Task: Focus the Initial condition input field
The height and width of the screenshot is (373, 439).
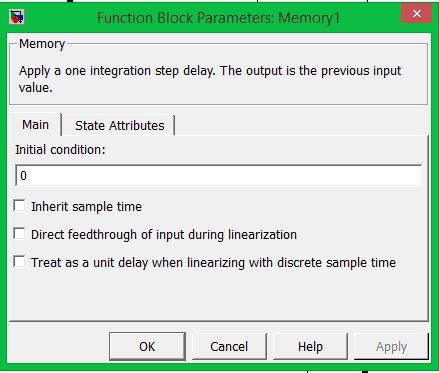Action: coord(219,175)
